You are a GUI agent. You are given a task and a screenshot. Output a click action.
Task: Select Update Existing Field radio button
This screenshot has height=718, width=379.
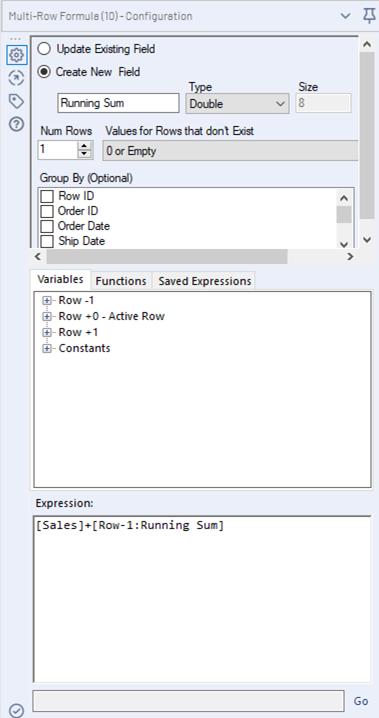pyautogui.click(x=44, y=49)
